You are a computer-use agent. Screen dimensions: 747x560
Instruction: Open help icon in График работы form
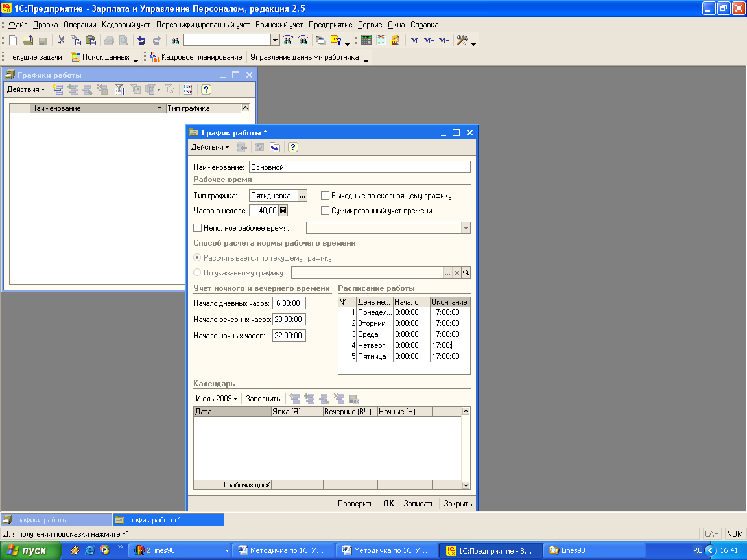click(293, 147)
